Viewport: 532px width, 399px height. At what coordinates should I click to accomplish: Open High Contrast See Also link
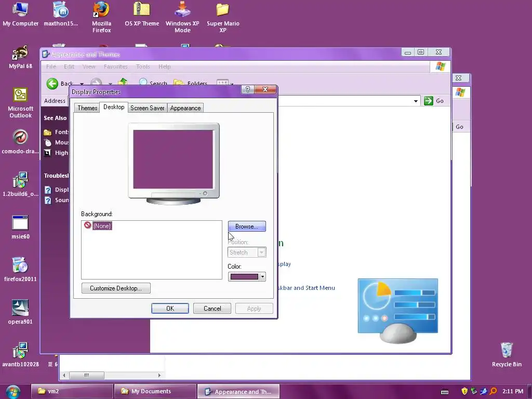click(57, 153)
